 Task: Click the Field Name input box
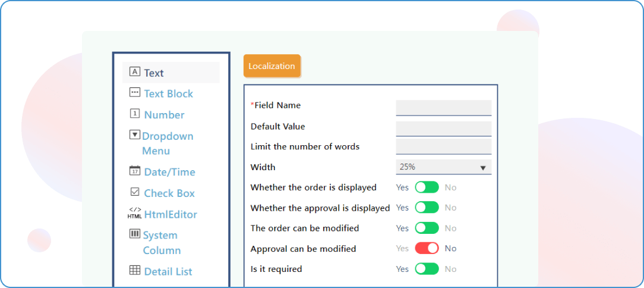coord(443,107)
